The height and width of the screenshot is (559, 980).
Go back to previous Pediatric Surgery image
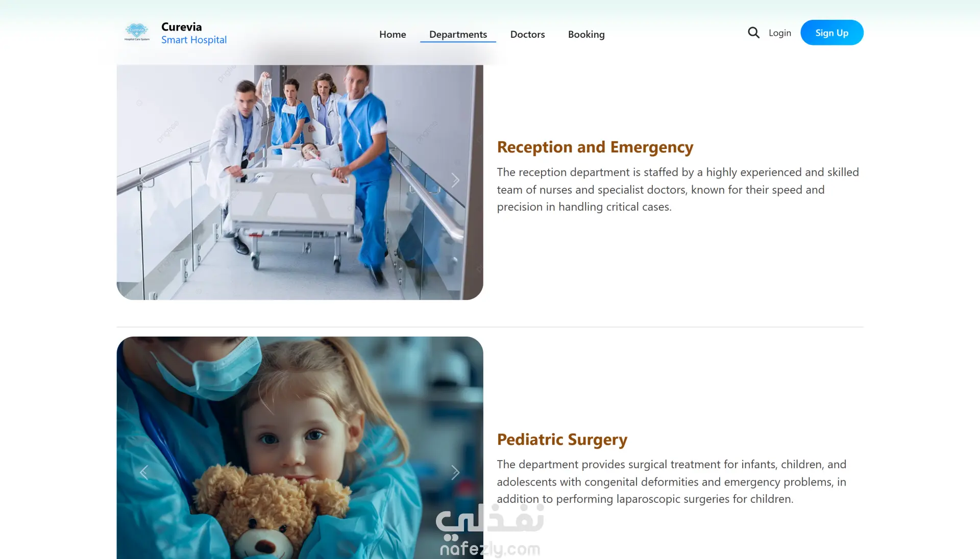144,472
